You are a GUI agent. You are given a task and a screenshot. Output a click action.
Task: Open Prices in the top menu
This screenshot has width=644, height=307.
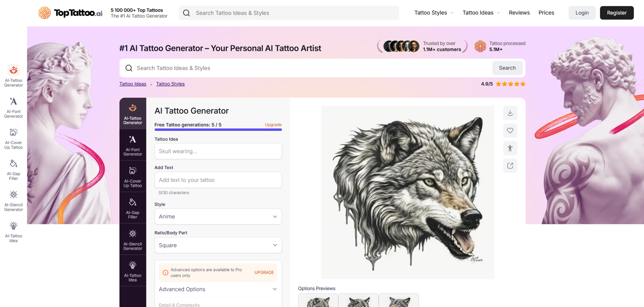pos(546,13)
